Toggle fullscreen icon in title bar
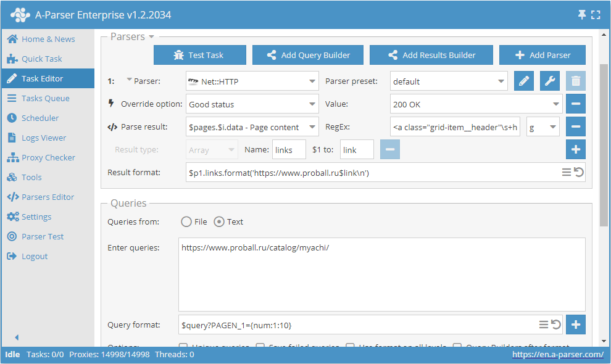 point(596,14)
